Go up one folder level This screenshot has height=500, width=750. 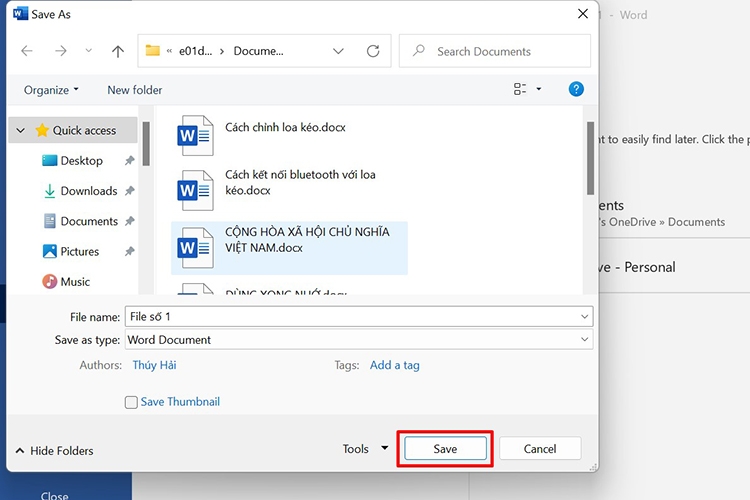118,51
